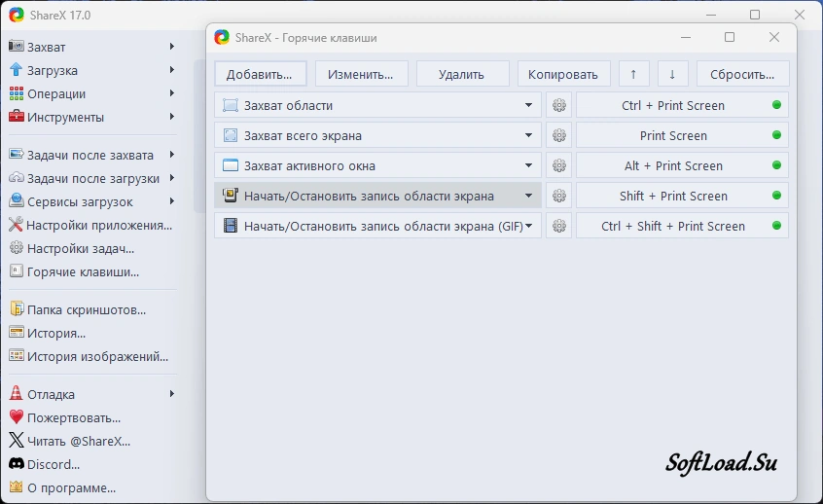Open the Задачи после загрузки menu
This screenshot has width=823, height=504.
[91, 178]
